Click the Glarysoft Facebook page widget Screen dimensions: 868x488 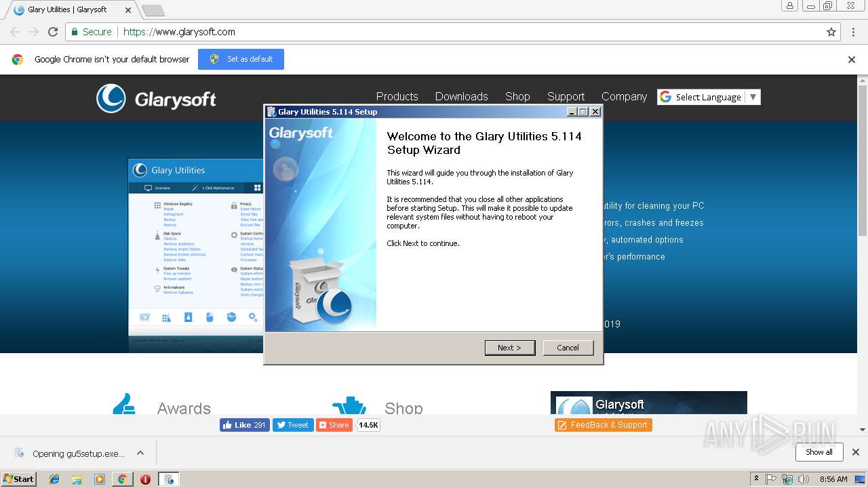click(648, 403)
